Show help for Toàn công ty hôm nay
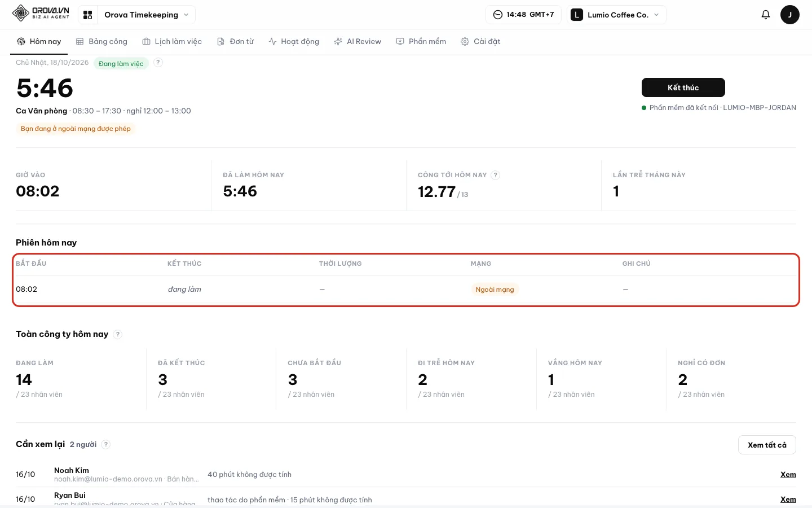This screenshot has width=812, height=508. coord(118,334)
